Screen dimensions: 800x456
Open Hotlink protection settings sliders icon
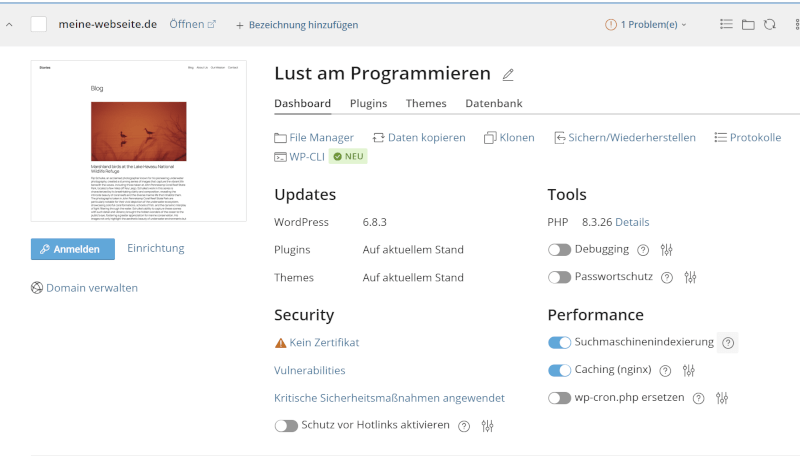coord(487,426)
